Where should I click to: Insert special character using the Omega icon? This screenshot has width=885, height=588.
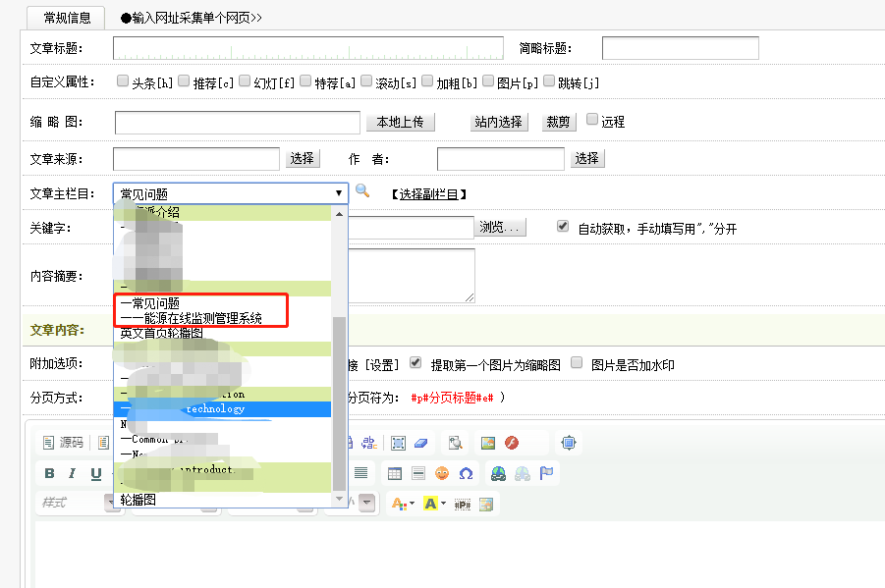pos(466,473)
